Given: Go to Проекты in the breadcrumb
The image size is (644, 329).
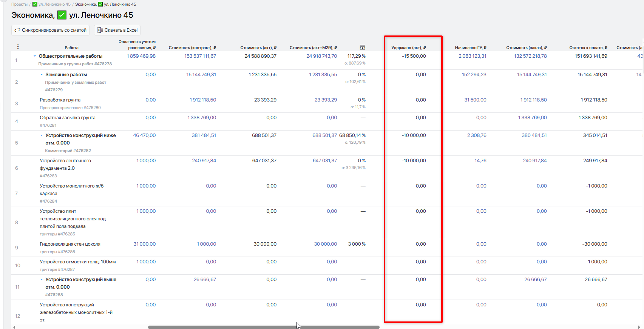Looking at the screenshot, I should coord(19,5).
